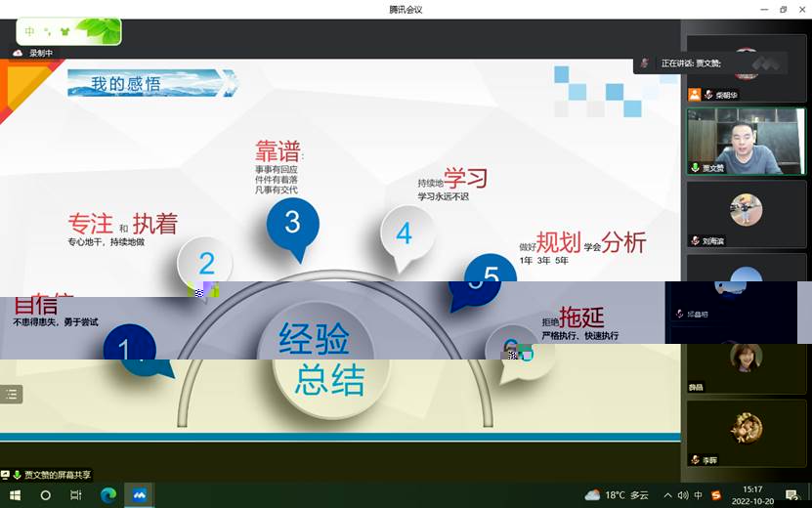Screen dimensions: 812x508
Task: Open the 18°C 多云 weather widget
Action: pyautogui.click(x=617, y=495)
